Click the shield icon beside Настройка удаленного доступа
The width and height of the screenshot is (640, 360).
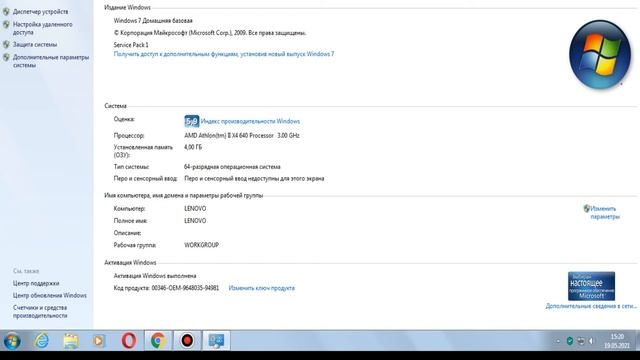6,25
